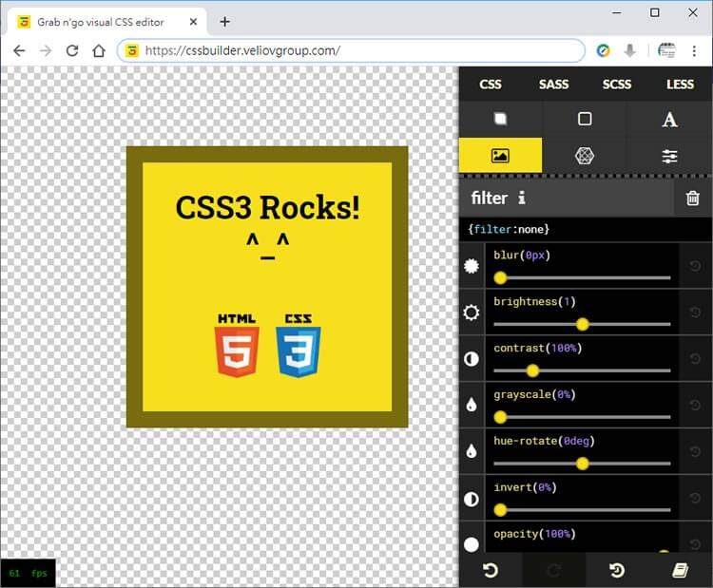Open the browser three-dot menu
The image size is (713, 588).
694,50
